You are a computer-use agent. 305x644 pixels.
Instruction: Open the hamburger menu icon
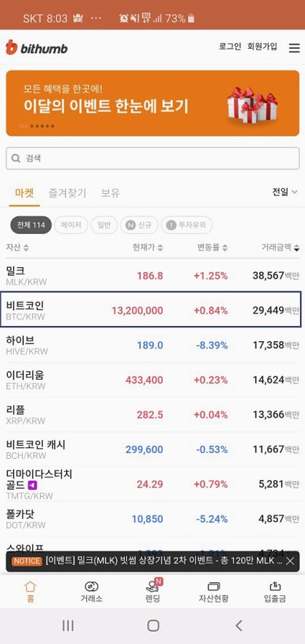294,48
